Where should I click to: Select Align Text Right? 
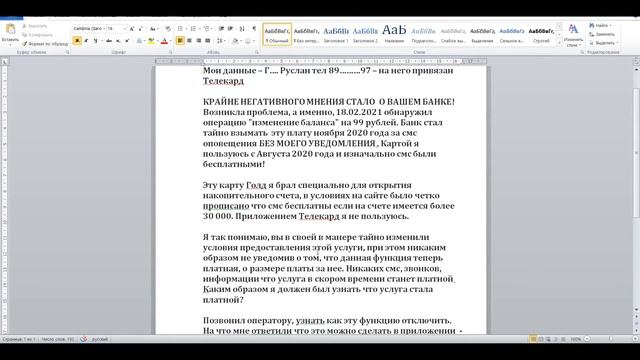198,41
